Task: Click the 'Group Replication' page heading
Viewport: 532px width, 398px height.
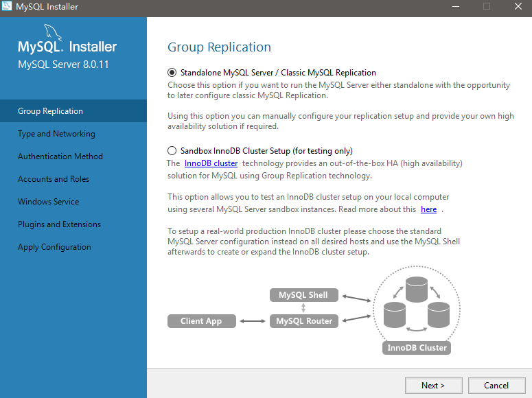Action: [219, 47]
